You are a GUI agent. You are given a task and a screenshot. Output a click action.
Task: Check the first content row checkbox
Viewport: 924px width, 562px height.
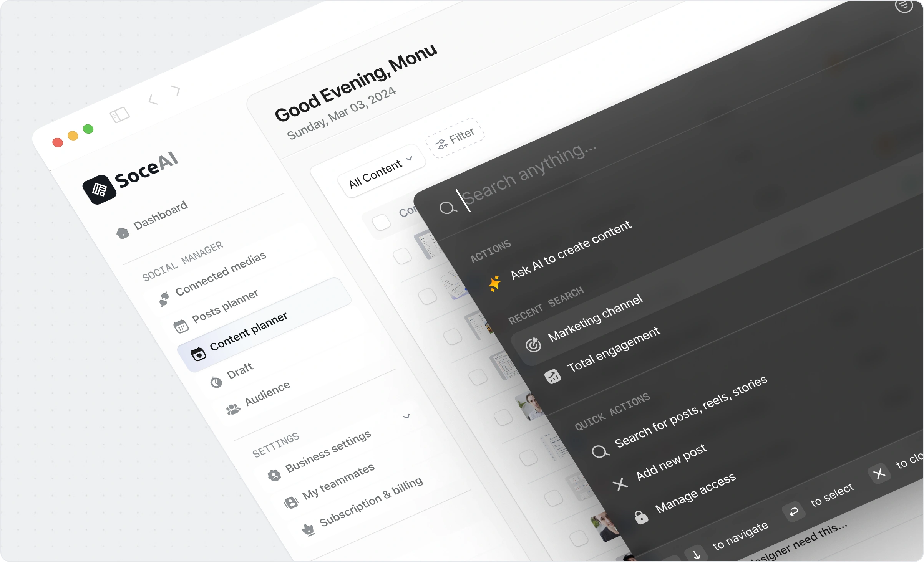click(402, 256)
